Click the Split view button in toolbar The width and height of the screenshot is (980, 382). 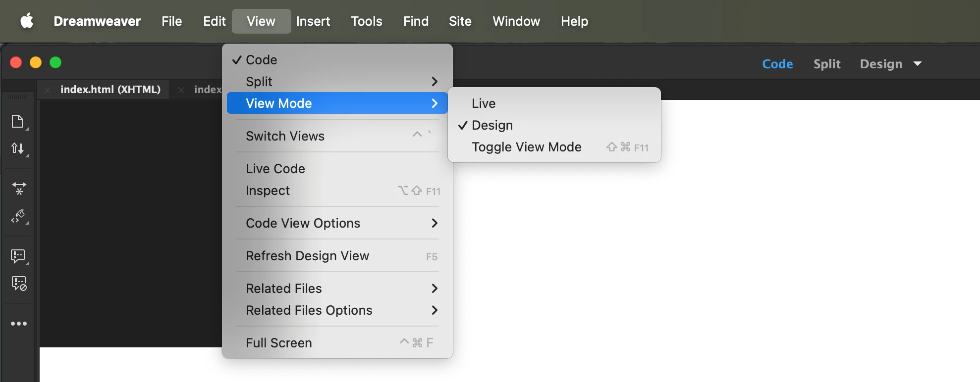[827, 64]
